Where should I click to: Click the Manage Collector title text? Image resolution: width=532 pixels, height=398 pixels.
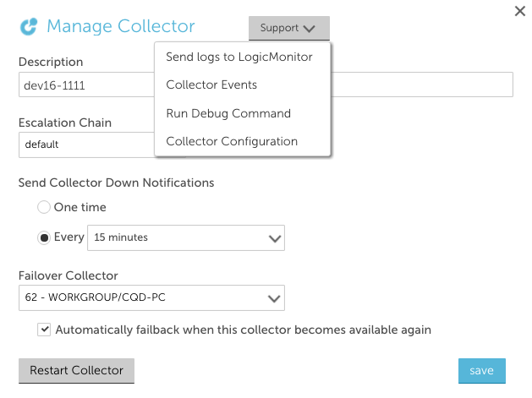(121, 26)
